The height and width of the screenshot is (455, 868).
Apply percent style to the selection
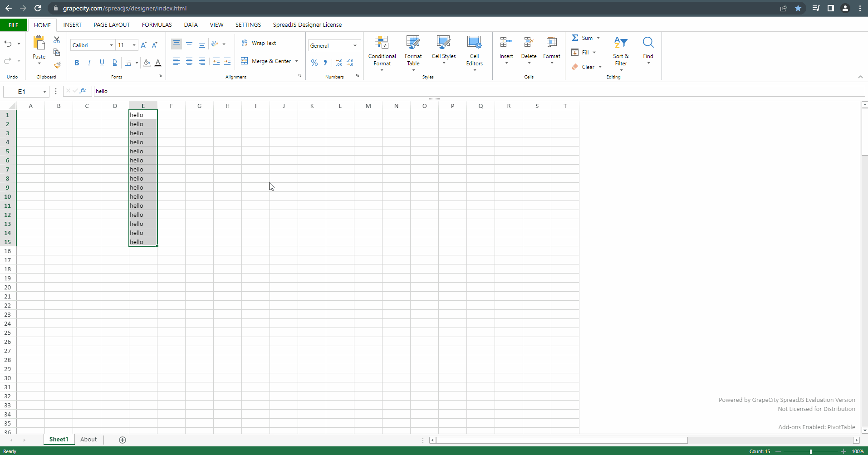point(314,63)
